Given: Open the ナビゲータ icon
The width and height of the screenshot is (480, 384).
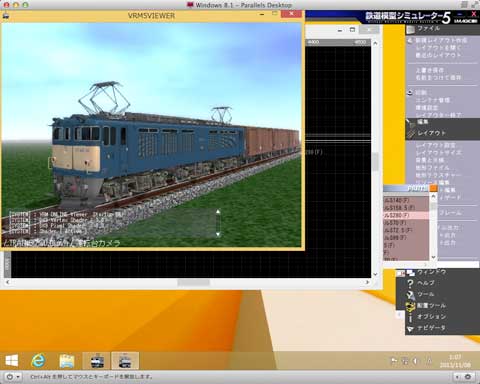Looking at the screenshot, I should 410,329.
